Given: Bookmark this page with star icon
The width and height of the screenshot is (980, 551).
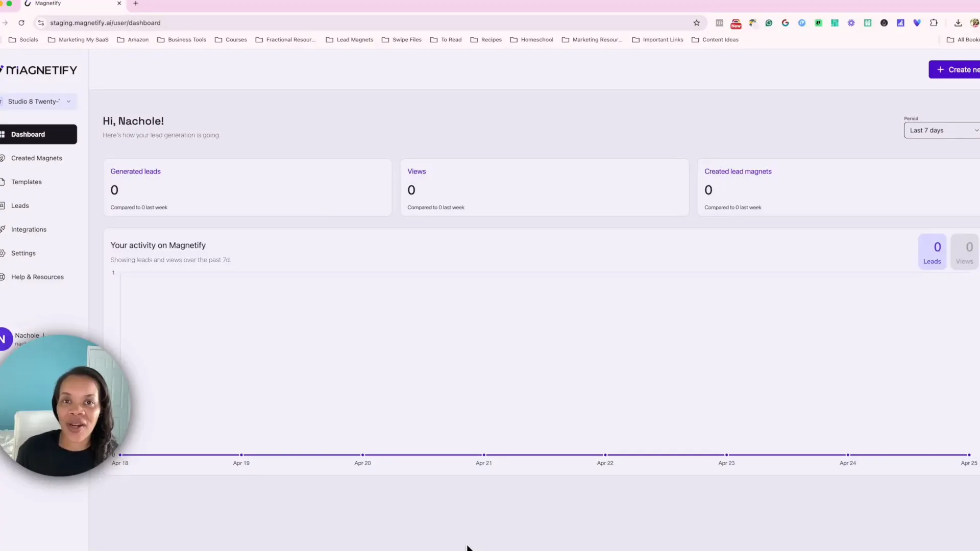Looking at the screenshot, I should click(x=696, y=23).
